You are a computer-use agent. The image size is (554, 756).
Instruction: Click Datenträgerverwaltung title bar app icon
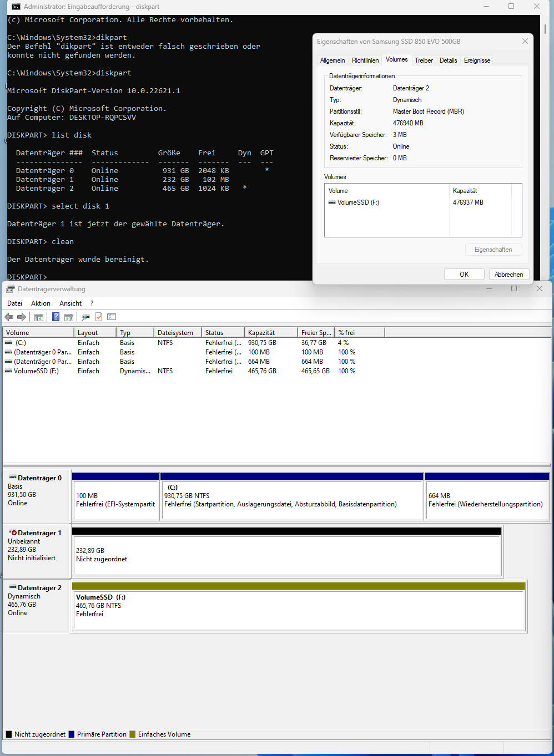point(11,289)
